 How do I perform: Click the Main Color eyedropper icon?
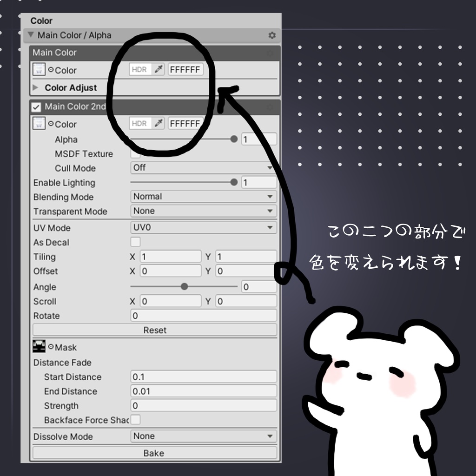tap(158, 70)
